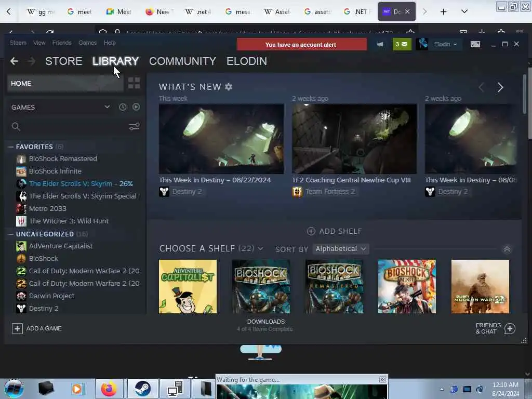Switch to the Library tab
Viewport: 532px width, 399px height.
click(x=116, y=61)
